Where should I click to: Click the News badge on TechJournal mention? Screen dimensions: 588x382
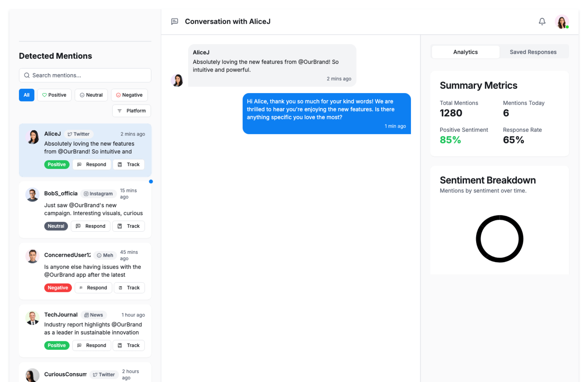pos(94,315)
